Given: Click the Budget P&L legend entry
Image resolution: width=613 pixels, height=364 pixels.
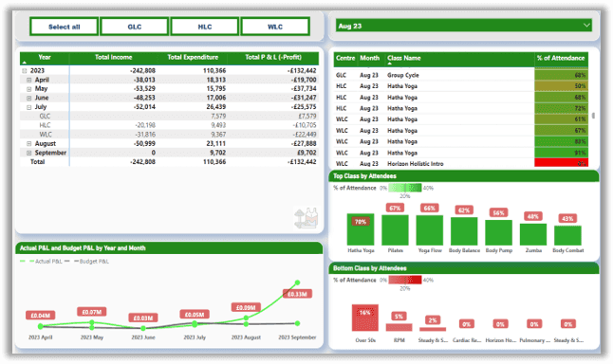Looking at the screenshot, I should (86, 262).
